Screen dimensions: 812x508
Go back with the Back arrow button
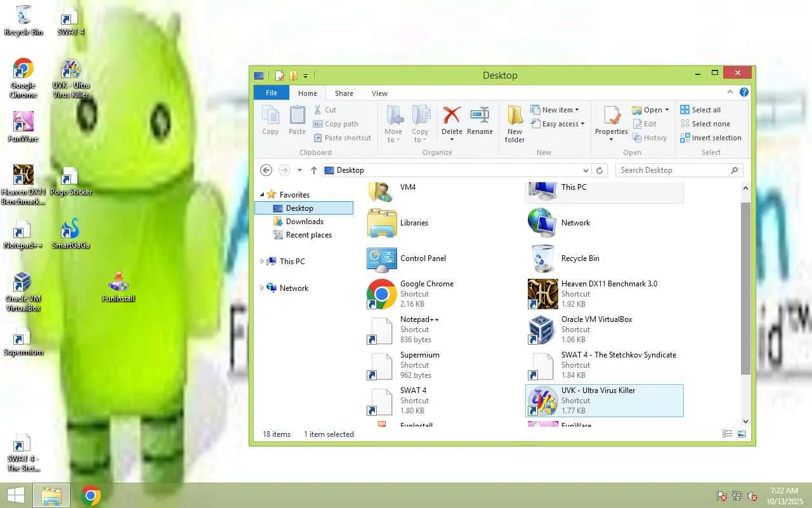266,170
